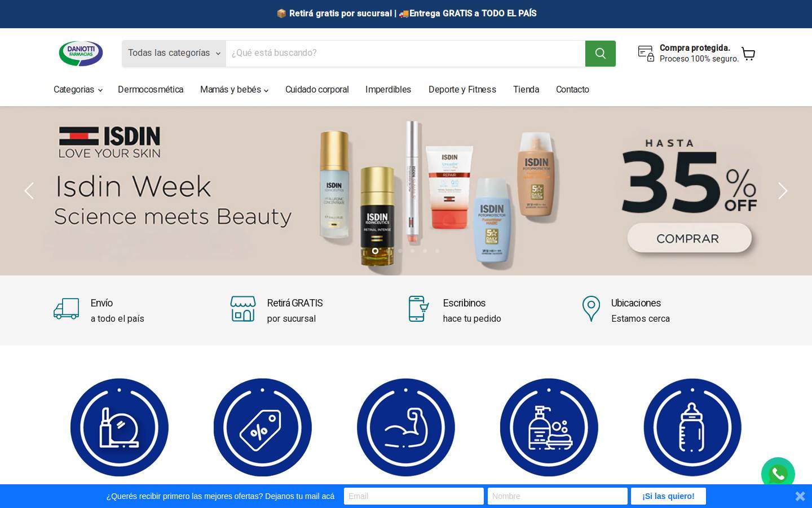Click the delivery truck Envío icon

67,309
